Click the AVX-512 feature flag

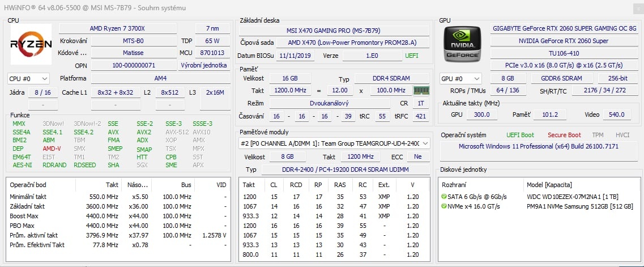click(177, 132)
